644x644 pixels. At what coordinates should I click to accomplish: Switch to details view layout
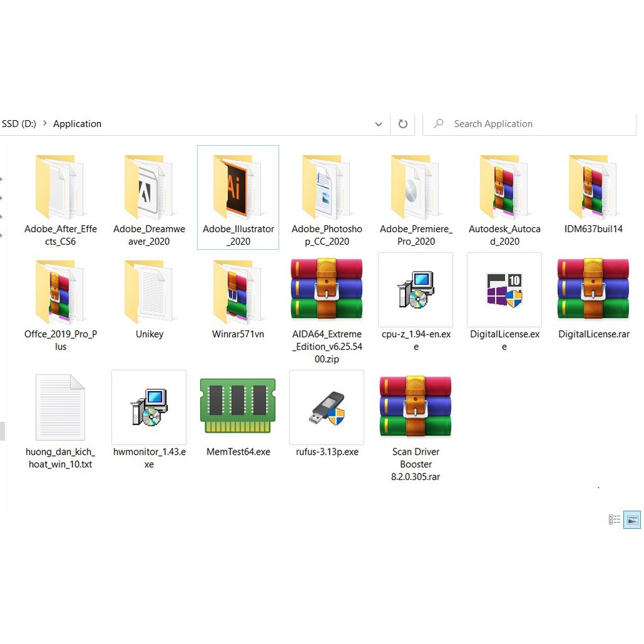pyautogui.click(x=614, y=519)
